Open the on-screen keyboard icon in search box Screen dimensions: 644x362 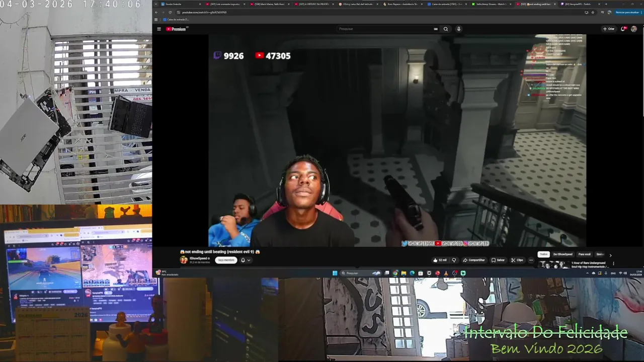click(x=436, y=29)
